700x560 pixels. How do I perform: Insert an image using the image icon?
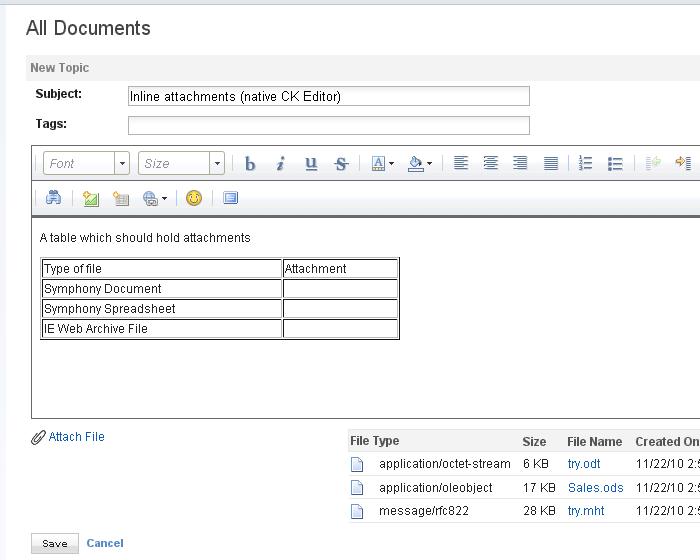(x=91, y=198)
